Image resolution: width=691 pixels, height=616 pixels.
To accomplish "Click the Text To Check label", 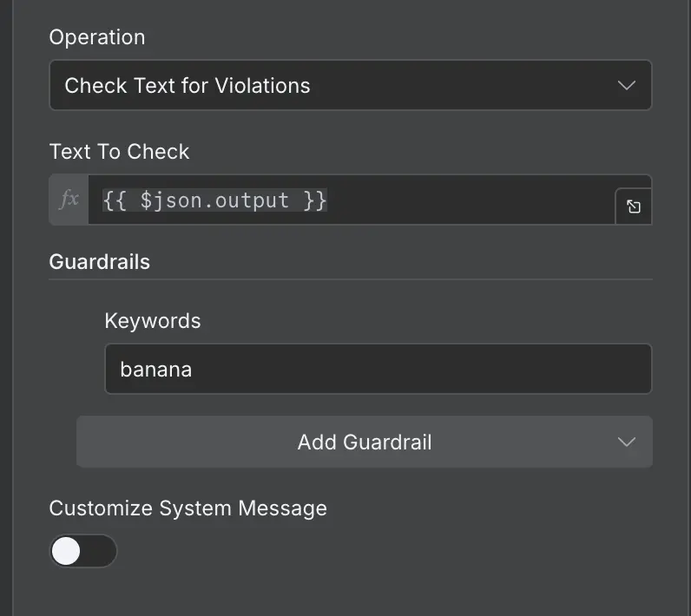I will [119, 152].
